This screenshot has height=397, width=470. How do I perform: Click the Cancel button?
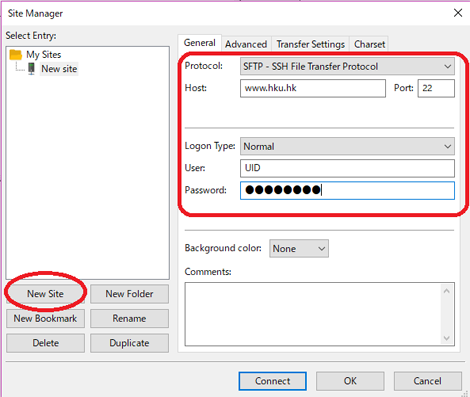(x=428, y=381)
